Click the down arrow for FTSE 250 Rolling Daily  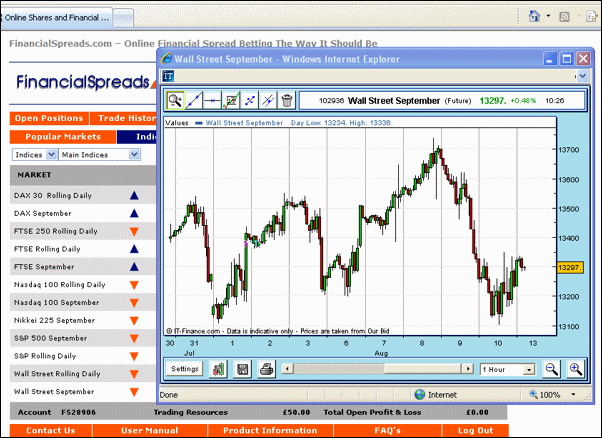click(134, 231)
